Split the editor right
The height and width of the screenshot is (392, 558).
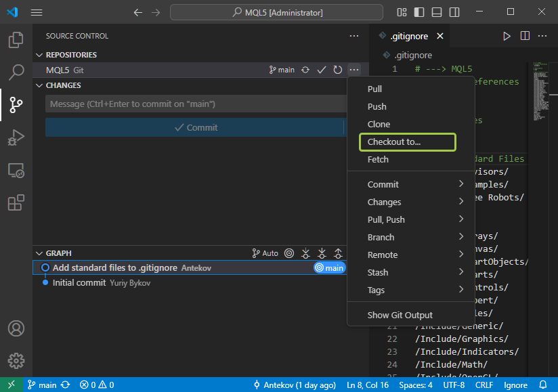(525, 36)
